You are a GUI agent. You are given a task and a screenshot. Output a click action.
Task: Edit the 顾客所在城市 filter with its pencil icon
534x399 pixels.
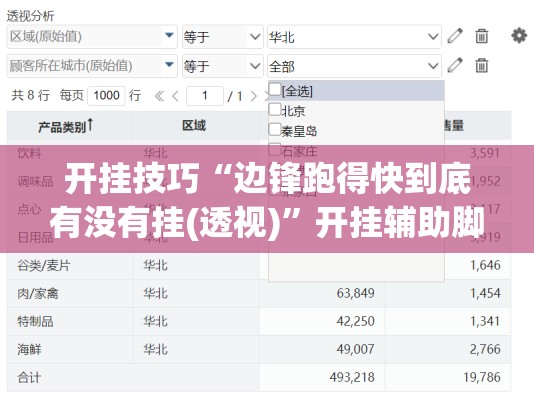tap(455, 65)
